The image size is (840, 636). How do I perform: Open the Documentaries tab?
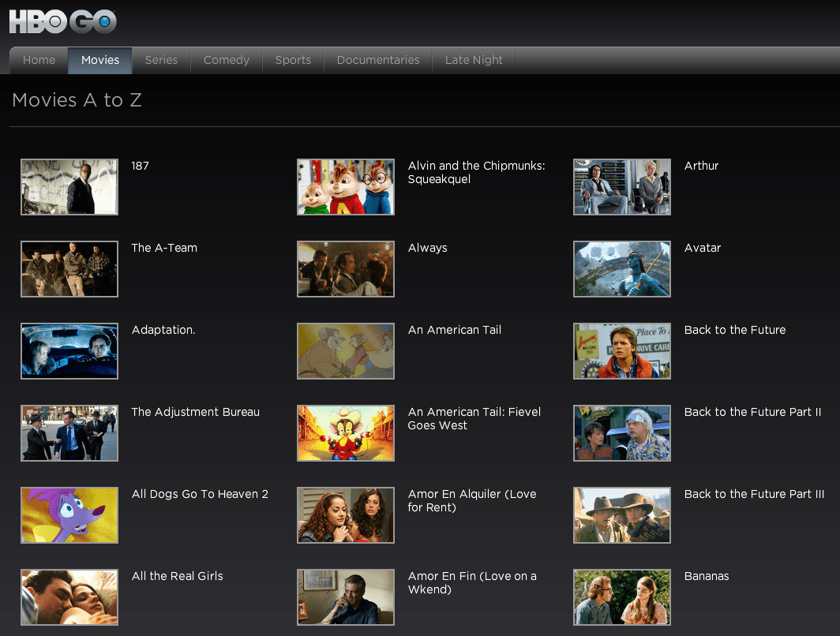click(x=378, y=60)
